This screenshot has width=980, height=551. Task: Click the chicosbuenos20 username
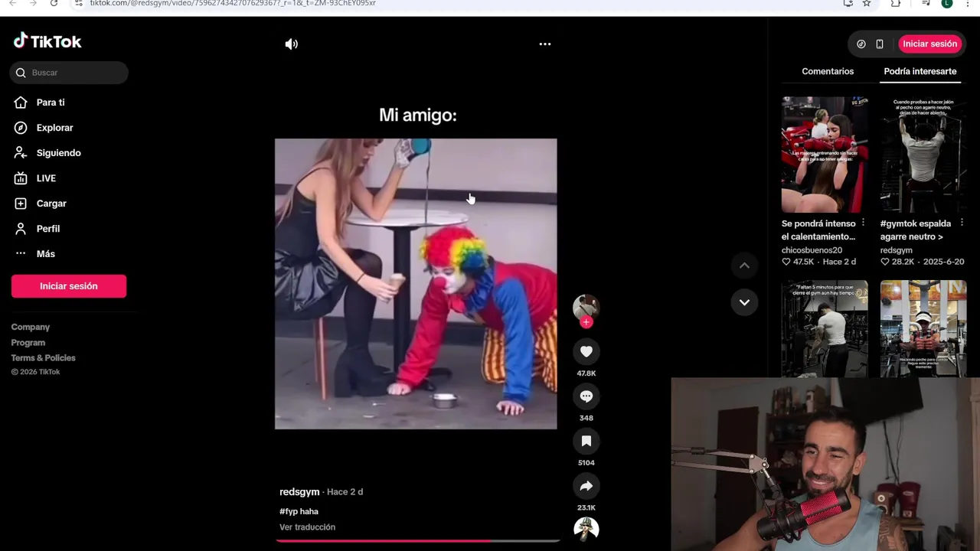click(812, 250)
